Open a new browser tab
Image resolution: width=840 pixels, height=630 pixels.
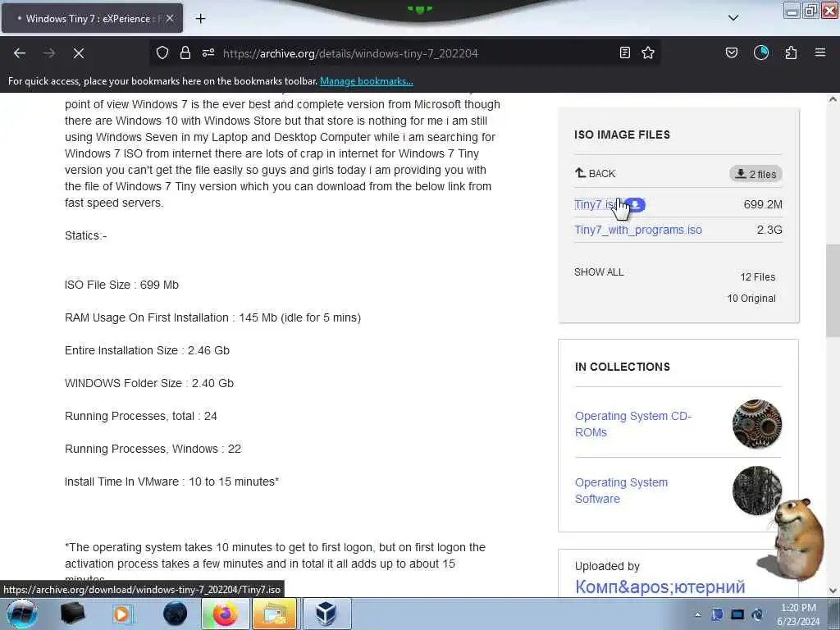pos(200,19)
